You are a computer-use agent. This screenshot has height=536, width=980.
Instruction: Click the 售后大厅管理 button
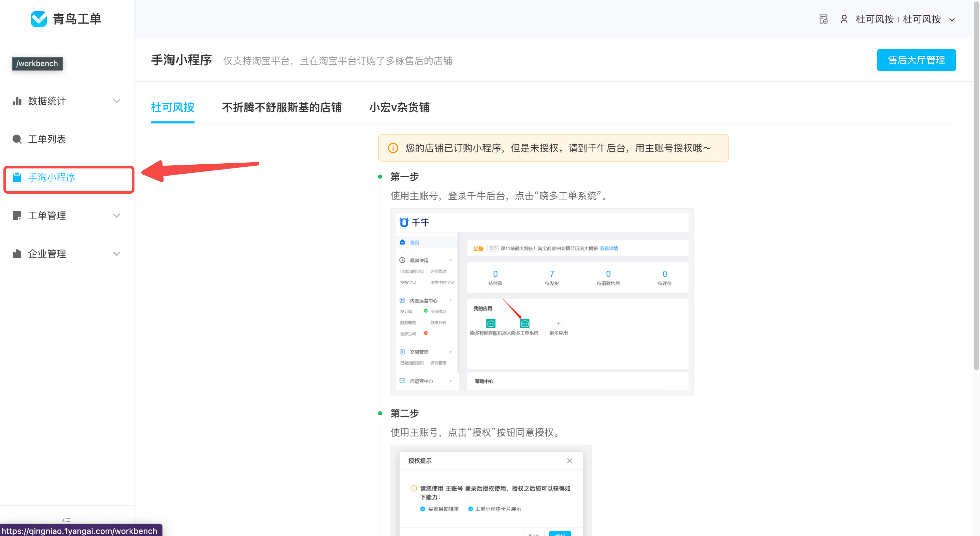click(916, 60)
